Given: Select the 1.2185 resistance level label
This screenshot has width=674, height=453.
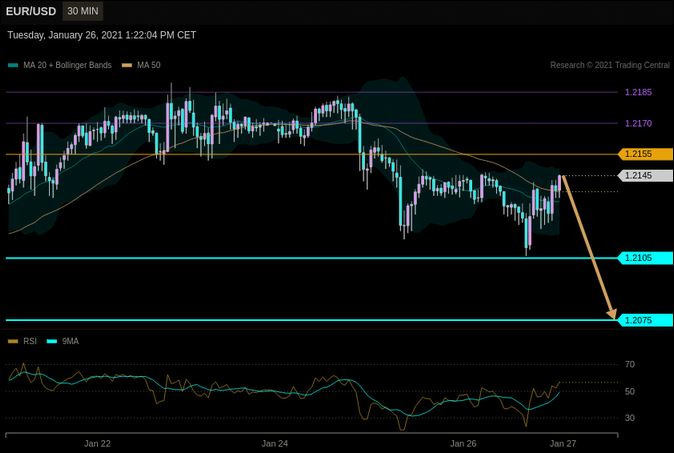Looking at the screenshot, I should point(638,92).
